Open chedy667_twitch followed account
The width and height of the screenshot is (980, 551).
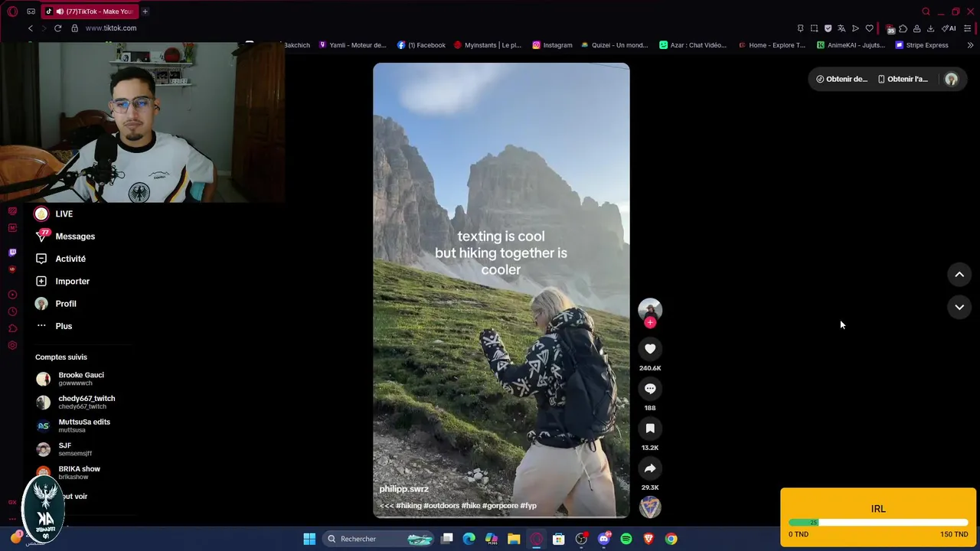click(76, 403)
